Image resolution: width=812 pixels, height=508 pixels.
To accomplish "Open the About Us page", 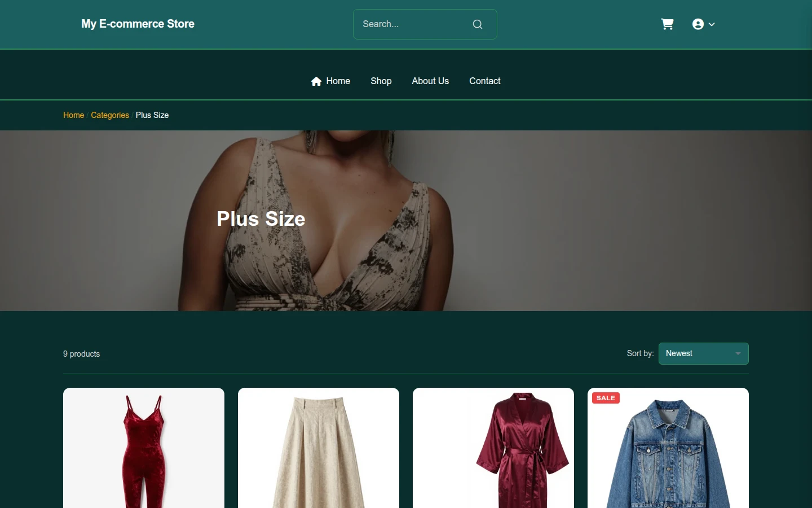I will tap(430, 81).
